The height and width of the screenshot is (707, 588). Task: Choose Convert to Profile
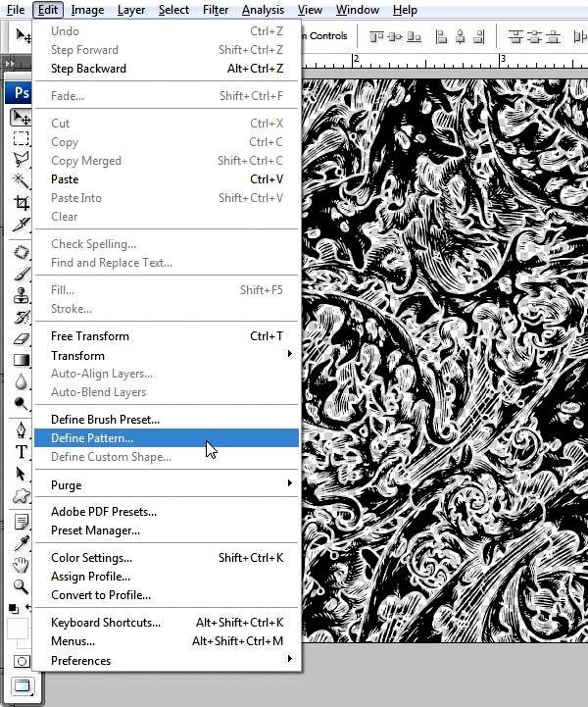(167, 595)
